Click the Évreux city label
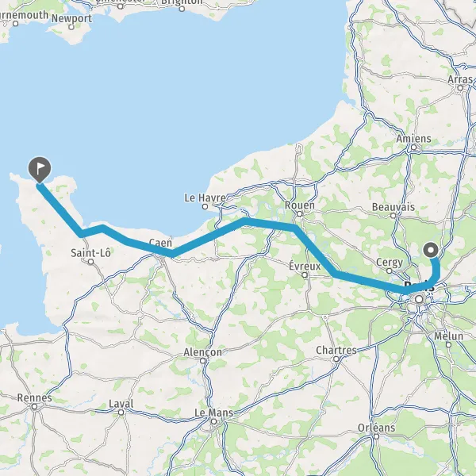The height and width of the screenshot is (476, 476). pos(305,267)
